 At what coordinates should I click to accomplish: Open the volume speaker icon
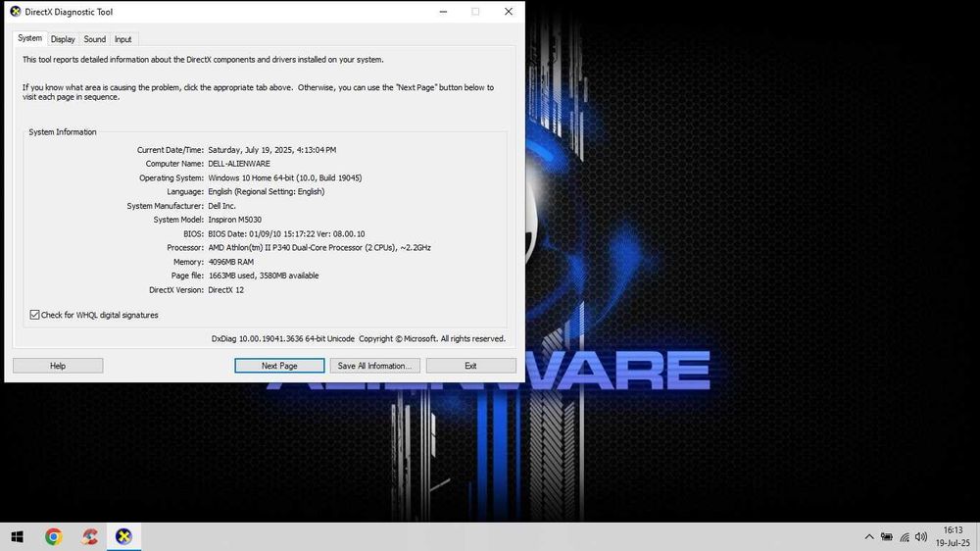921,536
